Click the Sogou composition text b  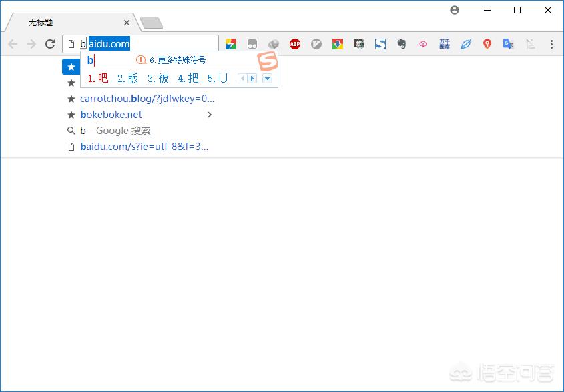tap(90, 60)
